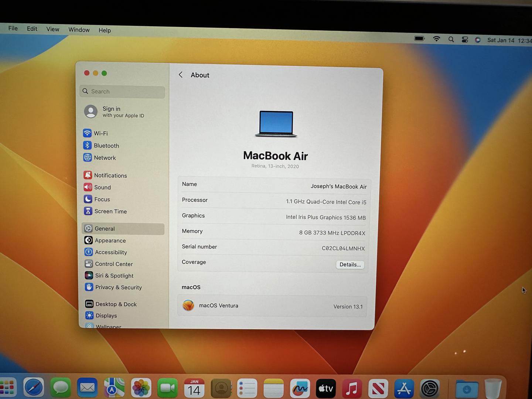532x399 pixels.
Task: Select Network in the sidebar
Action: (100, 158)
